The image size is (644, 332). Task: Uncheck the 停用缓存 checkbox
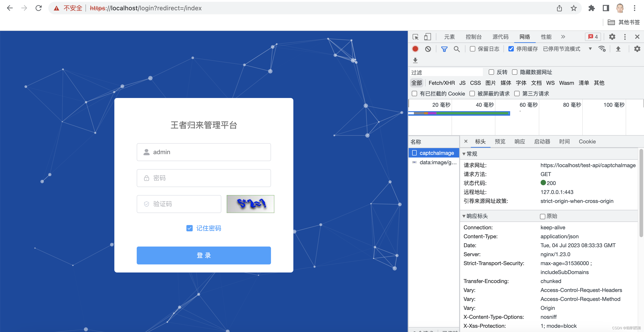(511, 49)
